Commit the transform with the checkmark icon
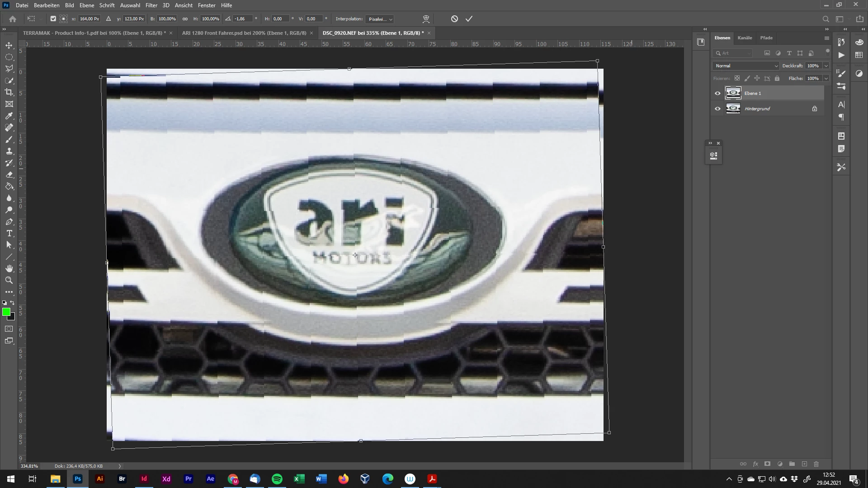This screenshot has width=868, height=488. pos(469,19)
